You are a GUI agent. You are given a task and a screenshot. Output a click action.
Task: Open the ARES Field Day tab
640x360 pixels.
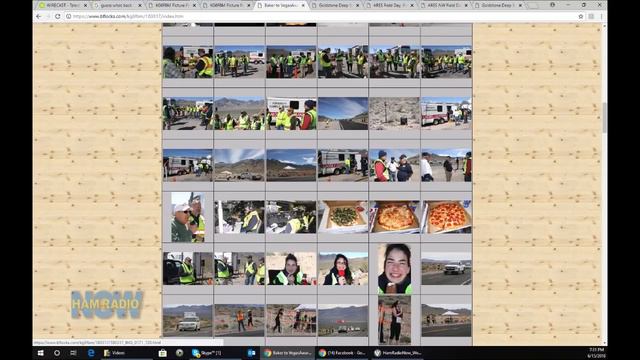[x=390, y=5]
